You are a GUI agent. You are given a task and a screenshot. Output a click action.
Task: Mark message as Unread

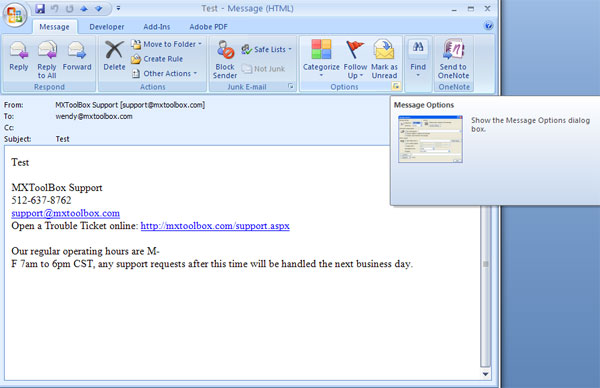pos(384,59)
